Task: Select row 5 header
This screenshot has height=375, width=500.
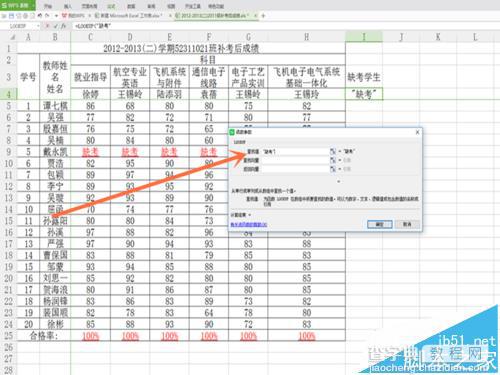Action: coord(8,106)
